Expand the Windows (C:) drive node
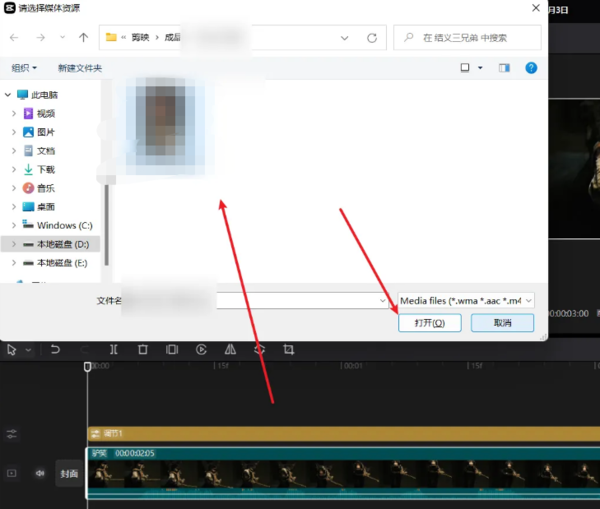 14,225
